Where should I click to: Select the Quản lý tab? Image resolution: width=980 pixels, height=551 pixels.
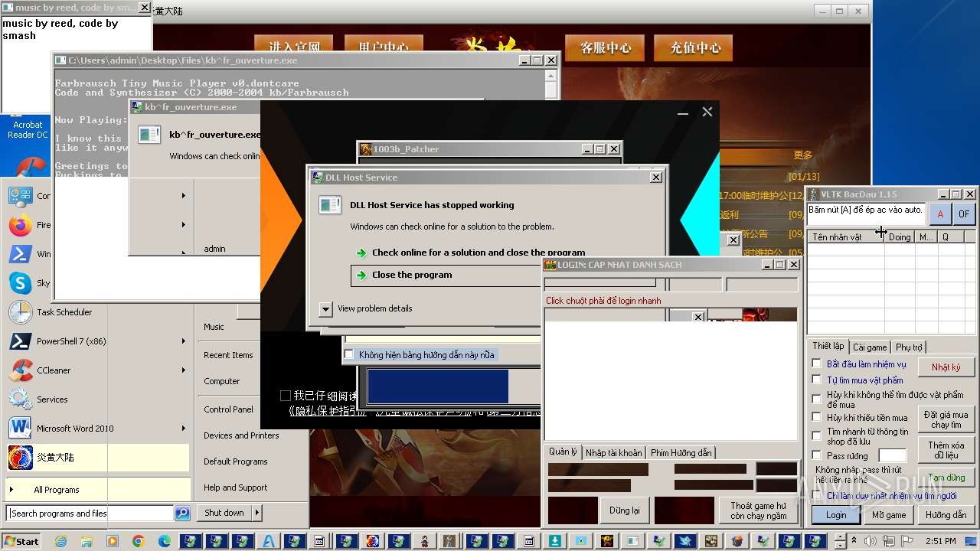coord(563,452)
